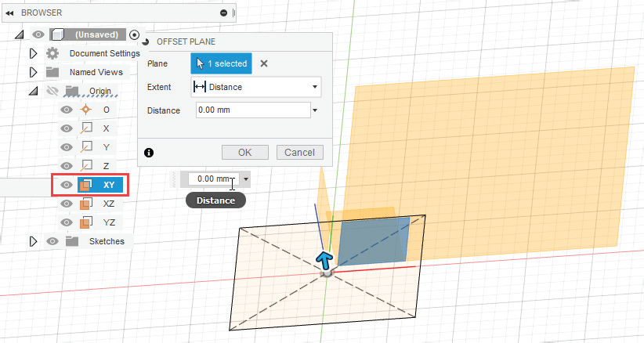Click the origin point O icon
The height and width of the screenshot is (343, 644).
click(87, 110)
